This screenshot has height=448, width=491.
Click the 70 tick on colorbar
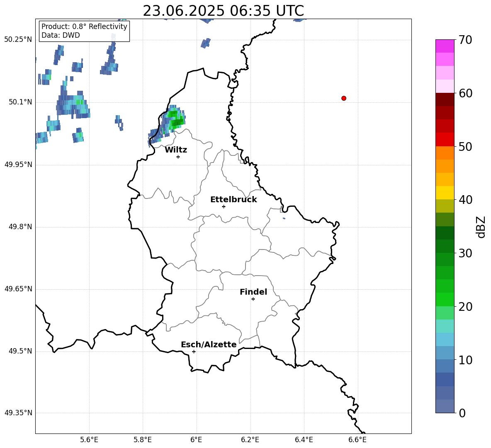click(465, 40)
